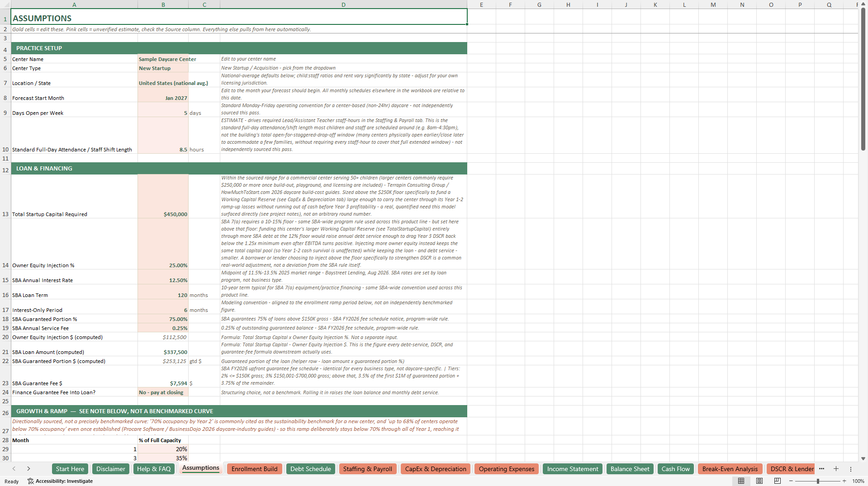Open the Disclaimer sheet tab
The image size is (868, 486).
pos(110,469)
